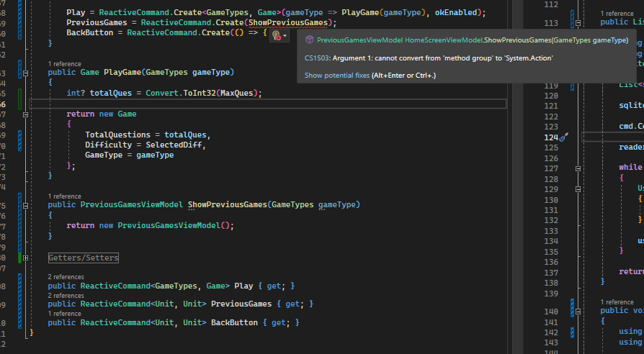Click the BackButton property declaration name

click(234, 323)
